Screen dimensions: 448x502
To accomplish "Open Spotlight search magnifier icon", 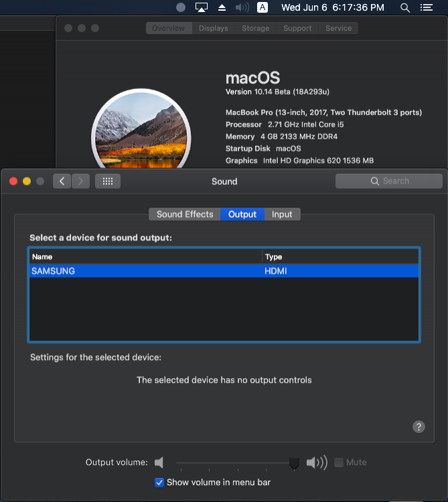I will pyautogui.click(x=405, y=7).
